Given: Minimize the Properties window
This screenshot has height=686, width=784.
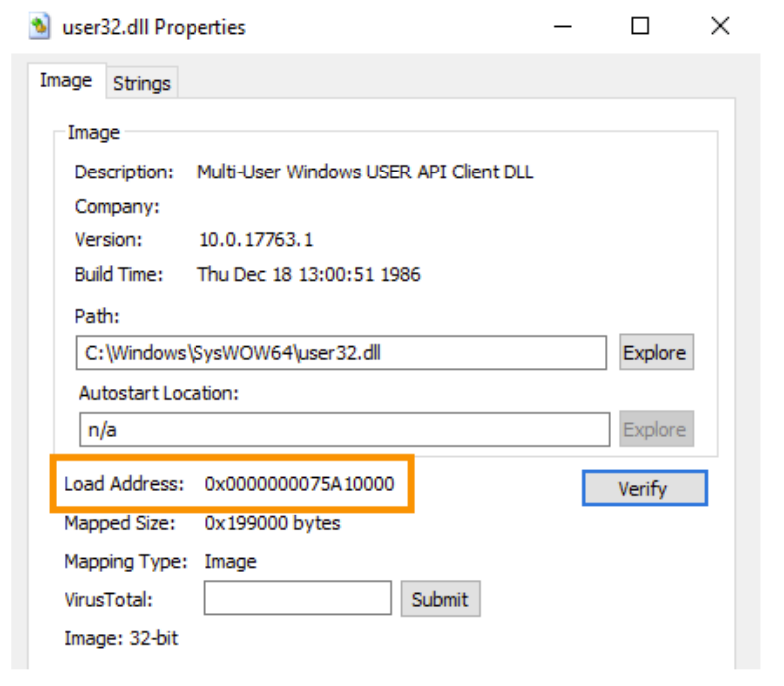Looking at the screenshot, I should click(563, 27).
